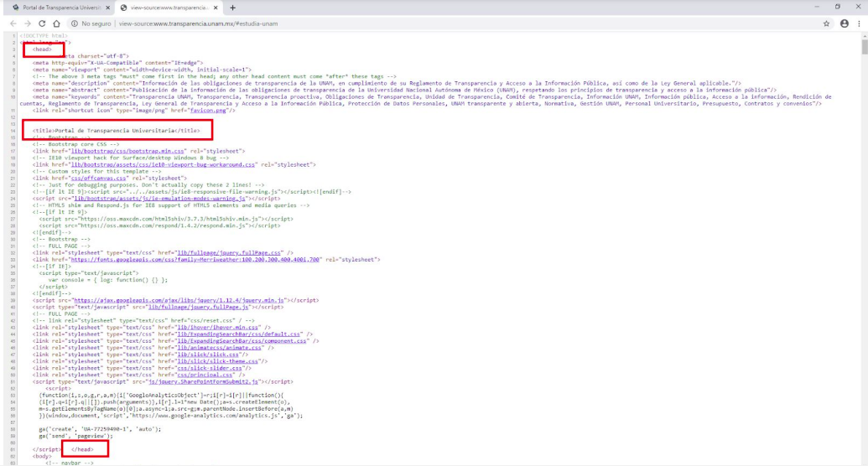The height and width of the screenshot is (466, 868).
Task: Click the commented css/reset.css line
Action: [143, 320]
